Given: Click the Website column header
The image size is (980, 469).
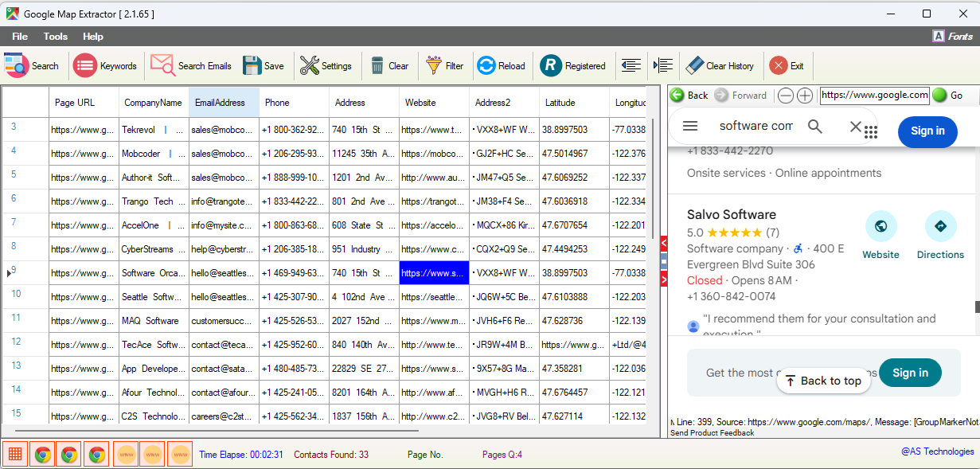Looking at the screenshot, I should pos(434,103).
